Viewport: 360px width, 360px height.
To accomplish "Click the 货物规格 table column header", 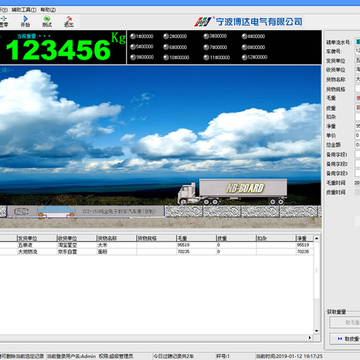I will (156, 238).
